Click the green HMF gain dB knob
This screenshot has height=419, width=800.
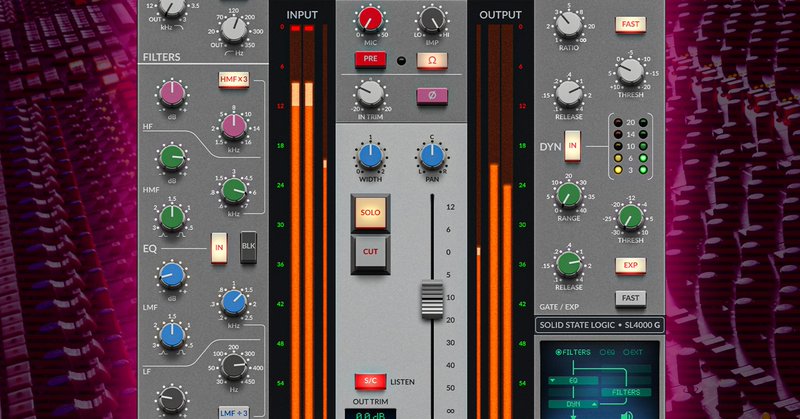coord(172,158)
